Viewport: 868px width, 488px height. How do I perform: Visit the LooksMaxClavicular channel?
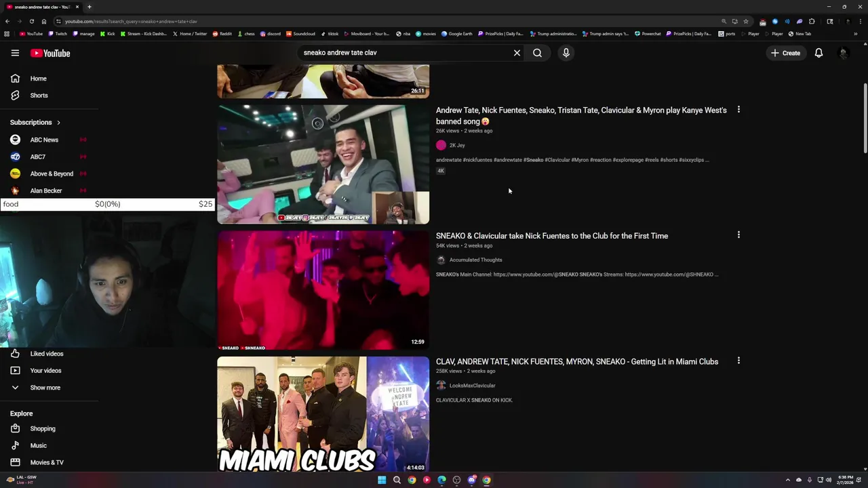click(x=472, y=386)
